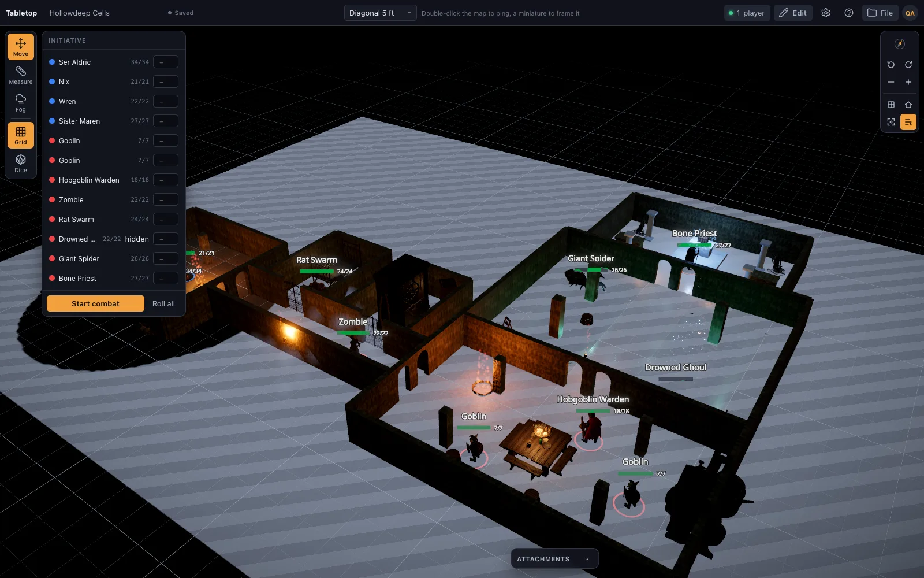This screenshot has height=578, width=924.
Task: Choose the Fog tool
Action: (x=21, y=102)
